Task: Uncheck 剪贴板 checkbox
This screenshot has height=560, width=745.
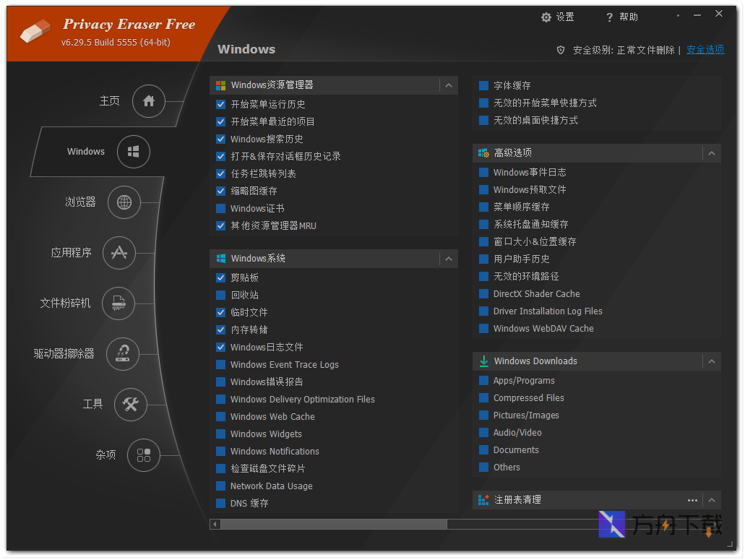Action: 220,278
